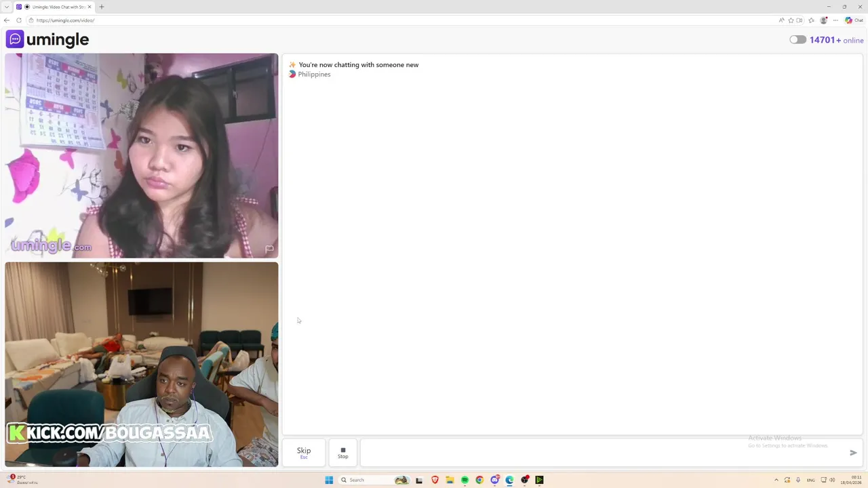Open the tab search dropdown arrow

6,7
